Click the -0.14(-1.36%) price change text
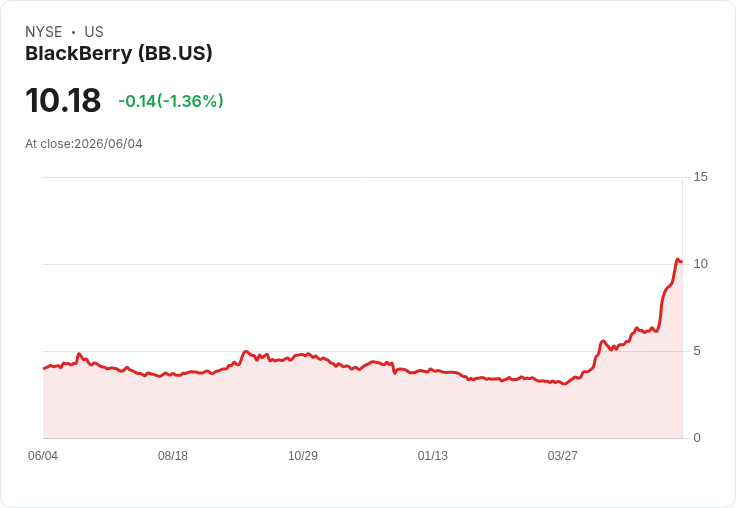Image resolution: width=736 pixels, height=508 pixels. [x=171, y=101]
